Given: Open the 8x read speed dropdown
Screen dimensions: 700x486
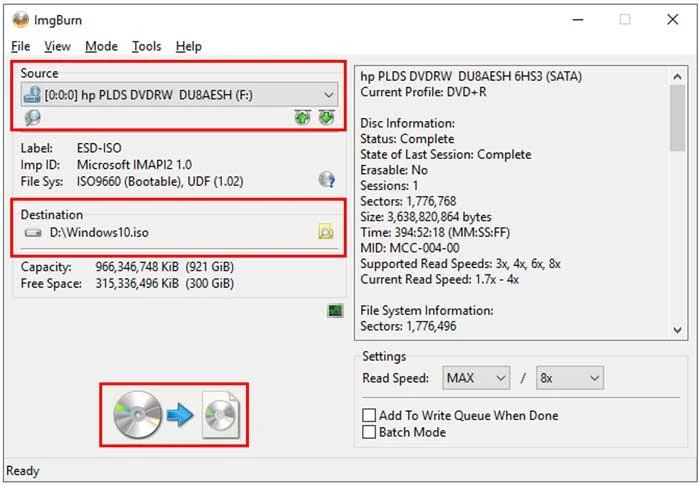Looking at the screenshot, I should click(x=570, y=378).
